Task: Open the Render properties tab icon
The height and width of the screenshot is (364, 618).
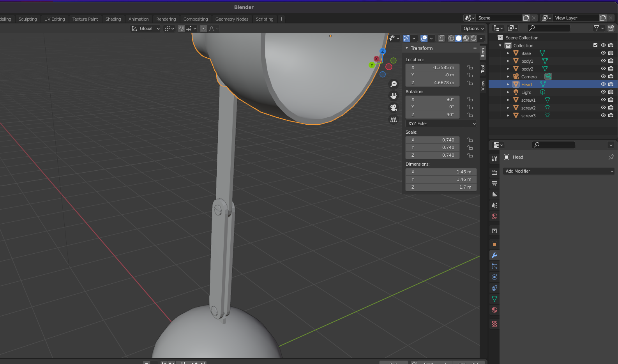Action: pos(494,172)
